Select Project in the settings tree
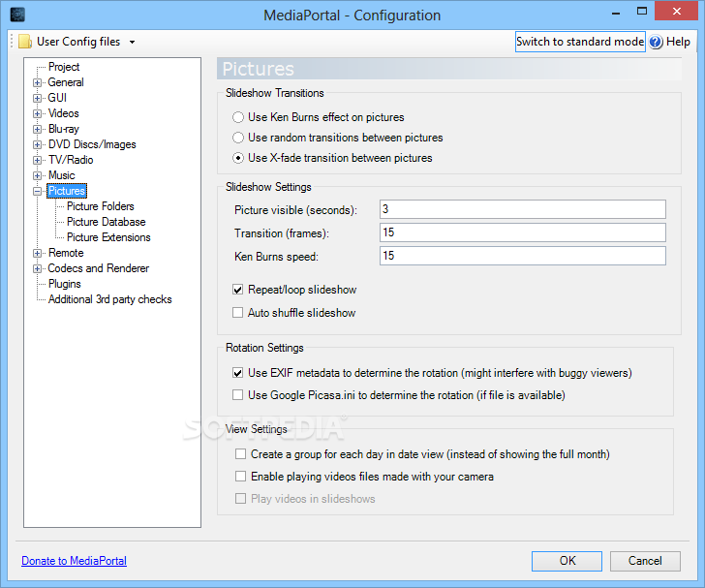The width and height of the screenshot is (705, 588). pyautogui.click(x=64, y=67)
